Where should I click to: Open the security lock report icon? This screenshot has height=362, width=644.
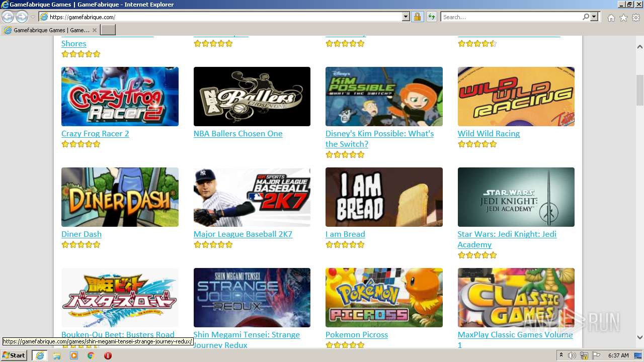coord(417,17)
